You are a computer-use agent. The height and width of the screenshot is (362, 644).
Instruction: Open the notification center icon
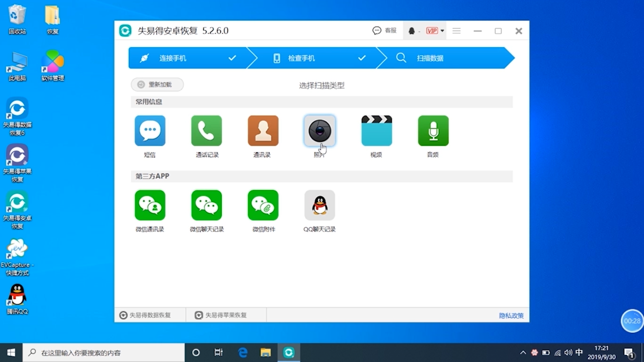click(x=629, y=353)
